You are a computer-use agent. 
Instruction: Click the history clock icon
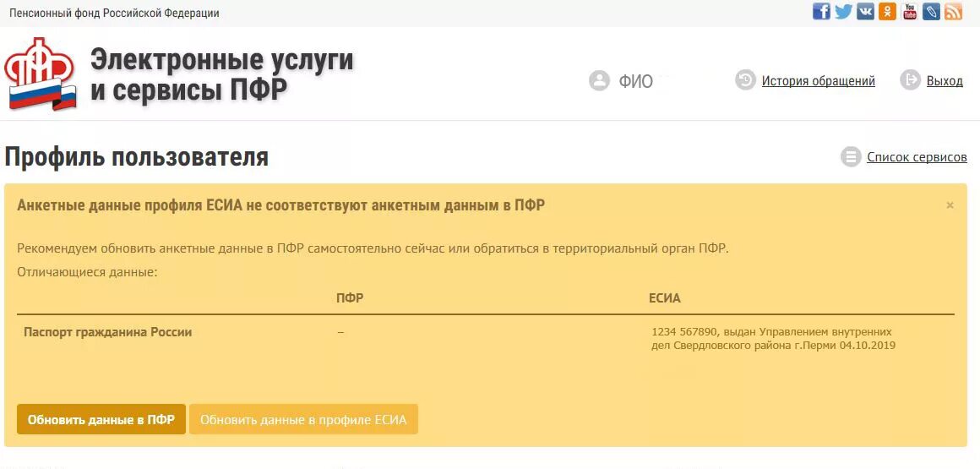pos(745,80)
